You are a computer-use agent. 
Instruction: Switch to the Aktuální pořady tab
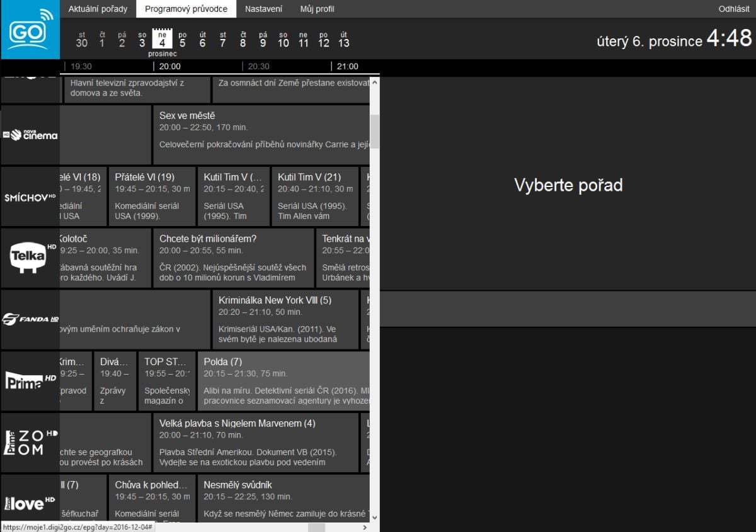click(98, 9)
